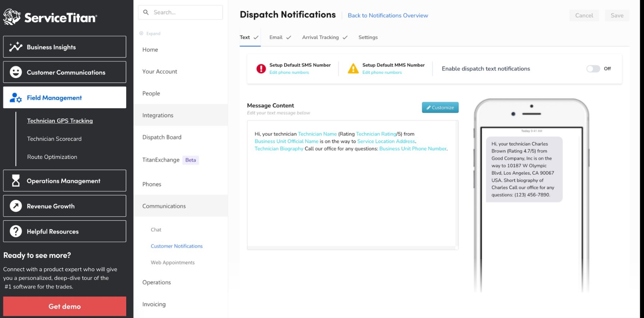Click the Cancel button
Screen dimensions: 644x318
click(x=584, y=15)
